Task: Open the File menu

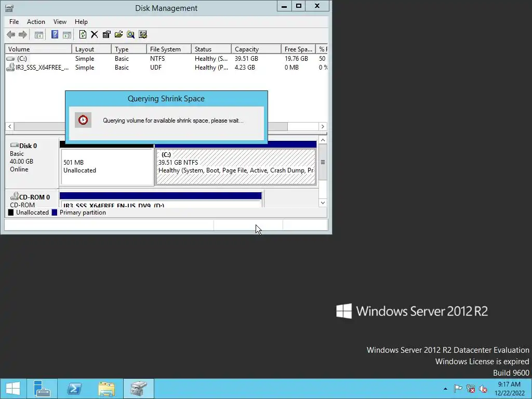Action: (x=14, y=22)
